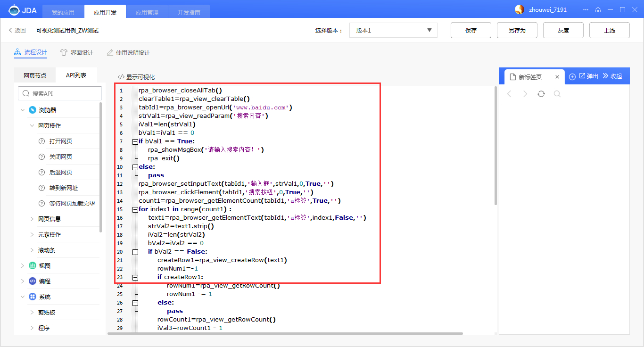Click the 保存 button
Image resolution: width=644 pixels, height=347 pixels.
[471, 30]
